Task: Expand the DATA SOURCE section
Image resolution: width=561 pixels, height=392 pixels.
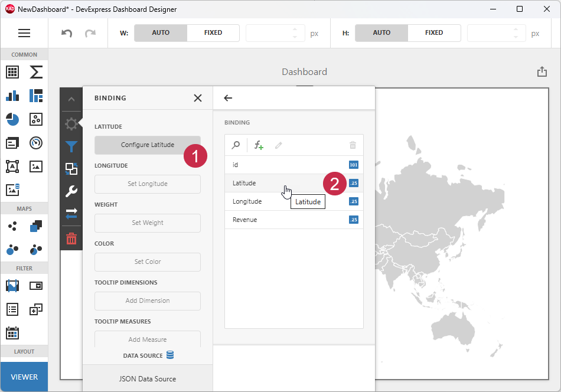Action: point(147,355)
